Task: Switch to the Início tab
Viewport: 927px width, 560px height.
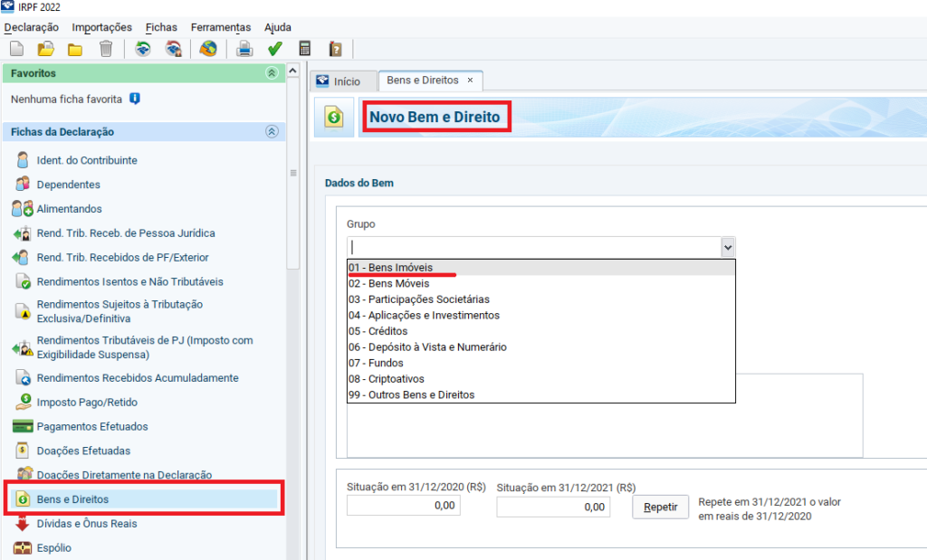Action: pyautogui.click(x=338, y=81)
